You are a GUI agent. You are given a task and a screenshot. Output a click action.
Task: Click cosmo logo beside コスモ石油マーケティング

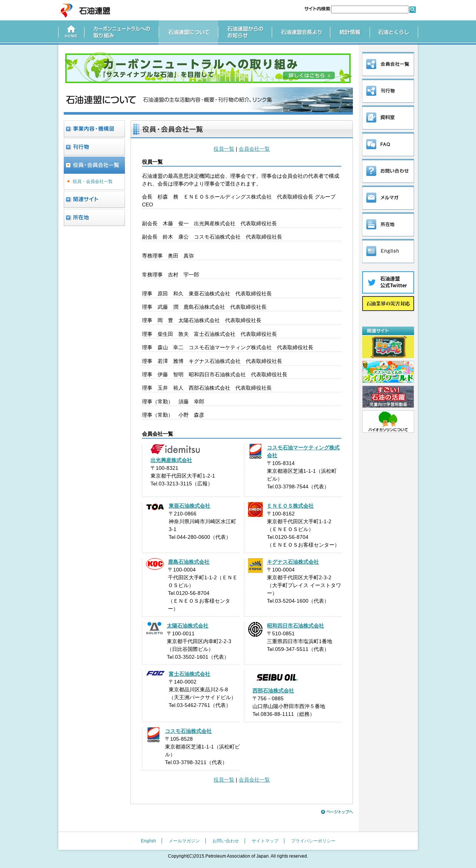[x=255, y=451]
